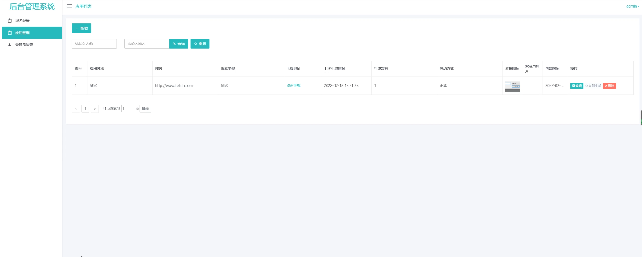Click the app icon thumbnail in table row
Viewport: 644px width, 257px height.
512,87
